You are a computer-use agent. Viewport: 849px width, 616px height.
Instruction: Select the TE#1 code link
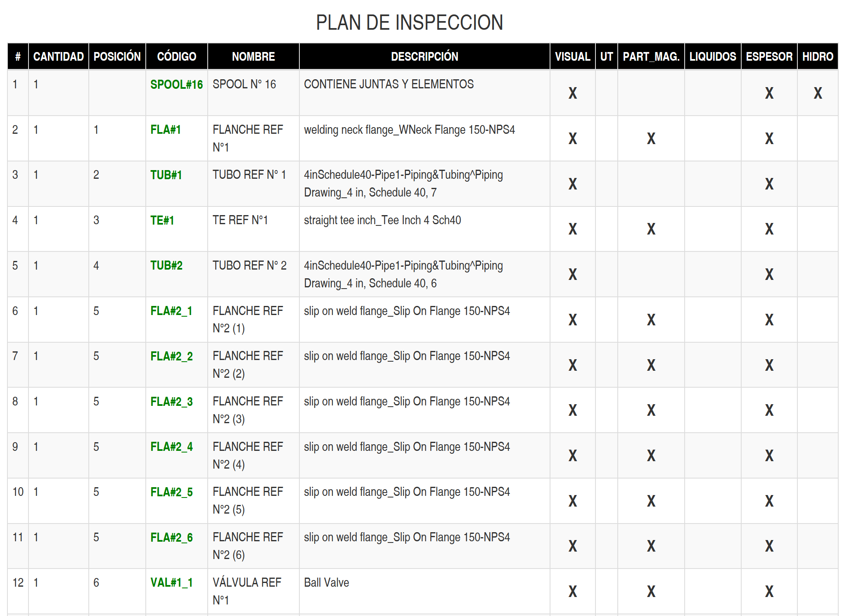tap(162, 220)
